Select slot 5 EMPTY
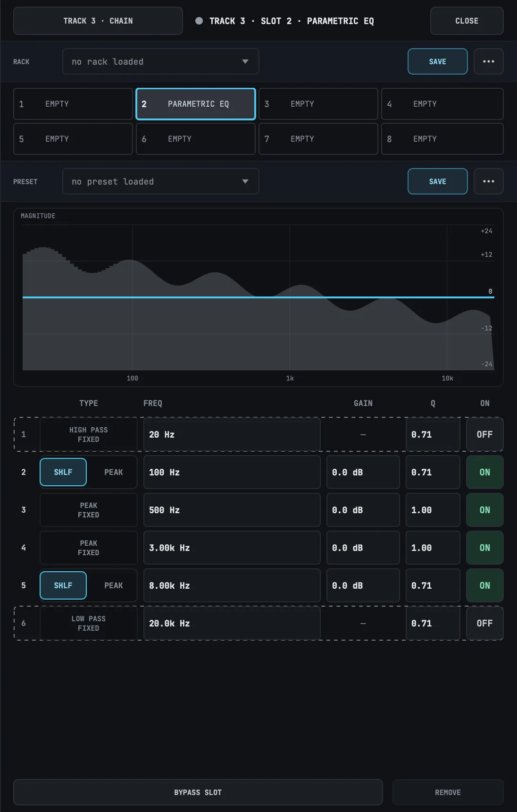 [x=73, y=139]
